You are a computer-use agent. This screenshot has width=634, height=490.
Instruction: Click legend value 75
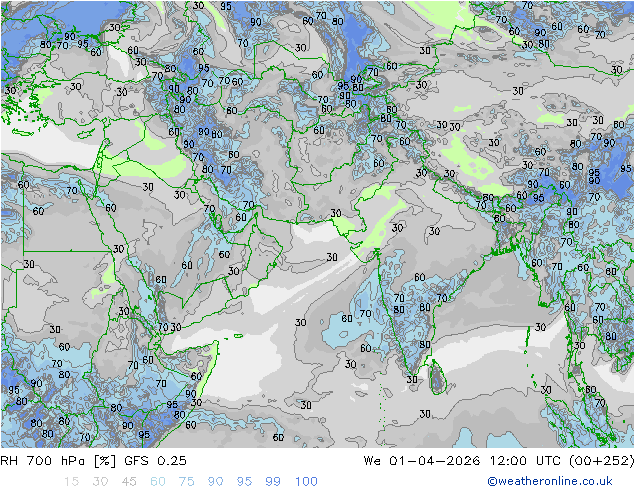186,482
